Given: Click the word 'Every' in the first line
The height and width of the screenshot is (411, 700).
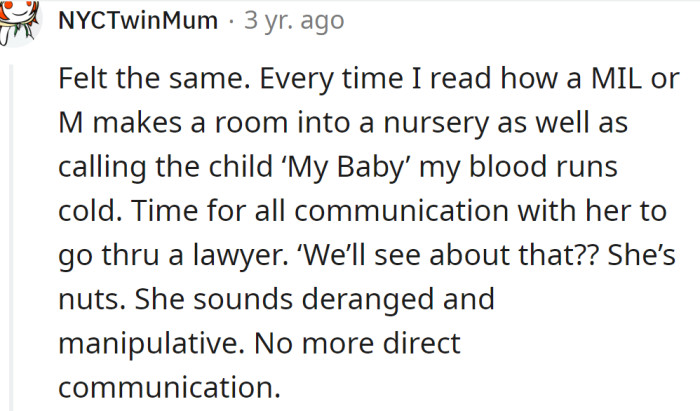Looking at the screenshot, I should pos(296,79).
